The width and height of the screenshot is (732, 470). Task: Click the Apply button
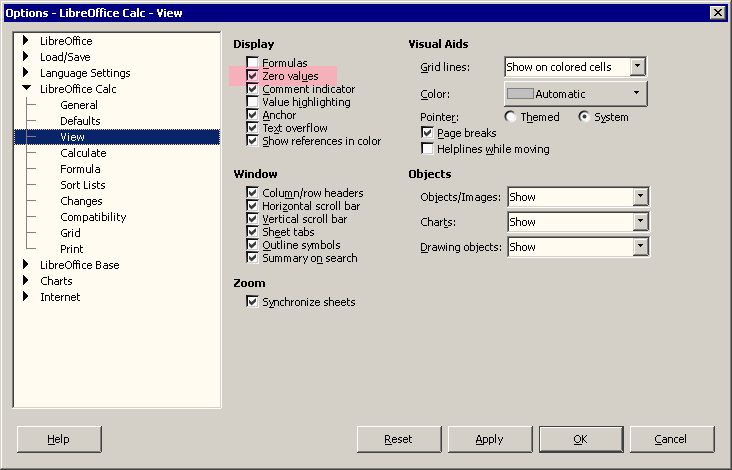tap(490, 439)
